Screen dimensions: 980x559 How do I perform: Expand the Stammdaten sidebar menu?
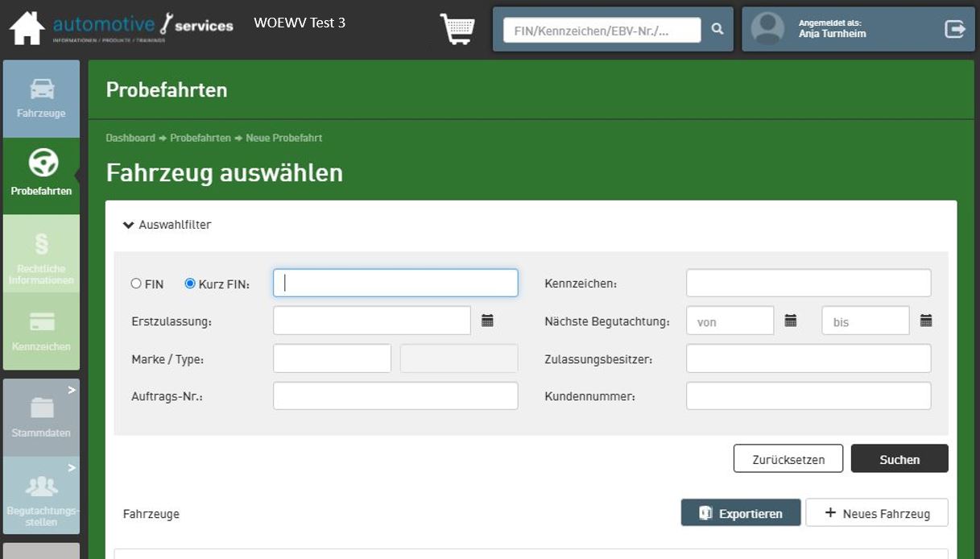41,417
